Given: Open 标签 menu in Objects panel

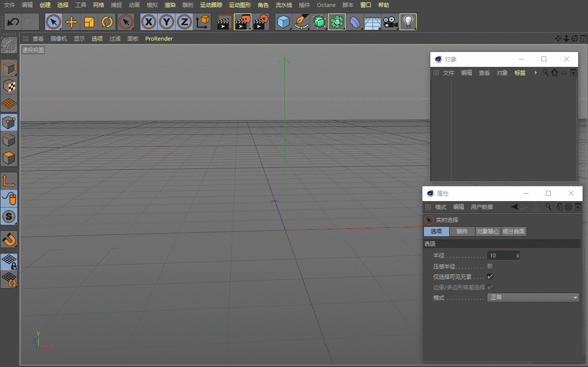Looking at the screenshot, I should pyautogui.click(x=520, y=73).
